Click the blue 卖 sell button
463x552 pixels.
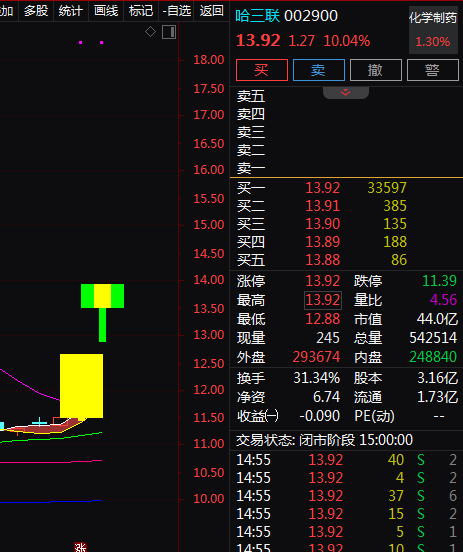[x=319, y=70]
